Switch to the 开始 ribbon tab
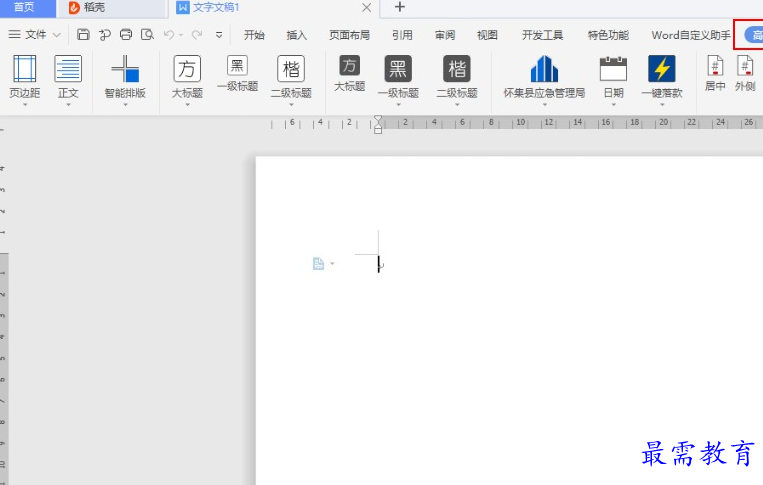 coord(254,35)
